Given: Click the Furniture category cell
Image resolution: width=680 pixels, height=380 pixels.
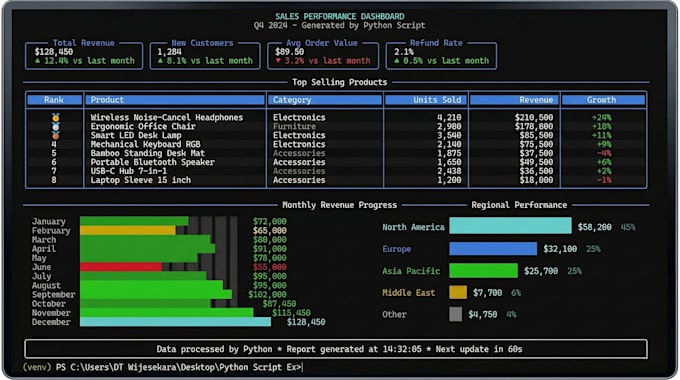Looking at the screenshot, I should click(x=294, y=127).
